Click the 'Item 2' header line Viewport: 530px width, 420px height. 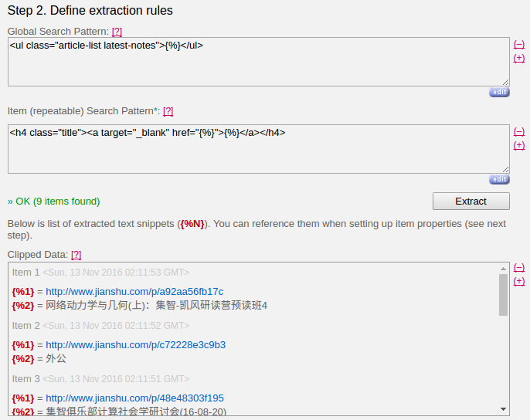point(100,325)
